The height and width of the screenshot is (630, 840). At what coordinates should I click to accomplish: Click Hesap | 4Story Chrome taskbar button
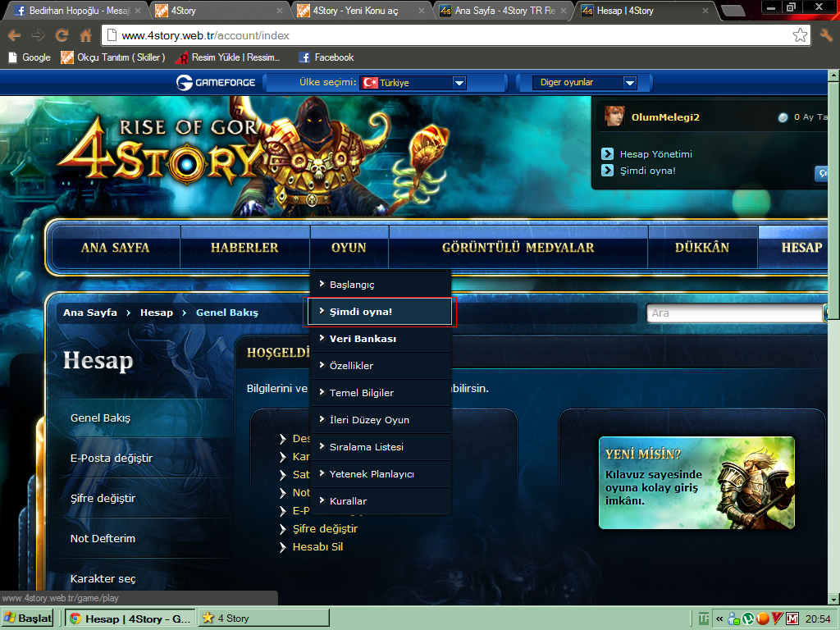point(130,619)
